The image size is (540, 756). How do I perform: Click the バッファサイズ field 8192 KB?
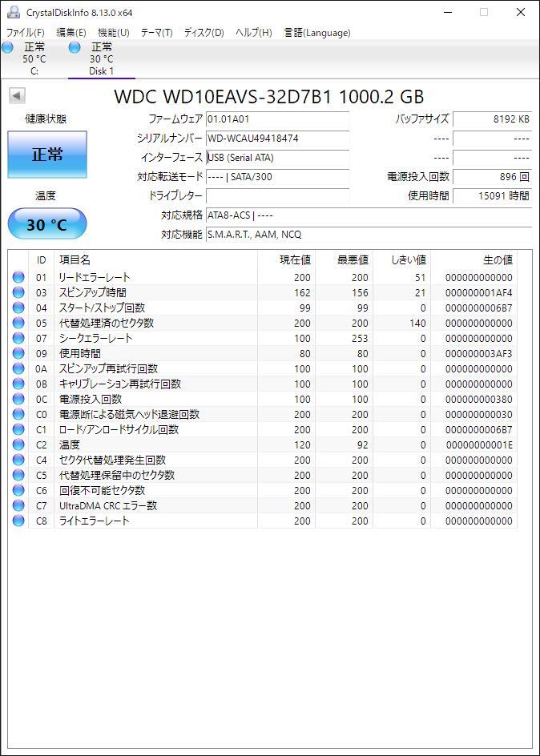(x=492, y=119)
